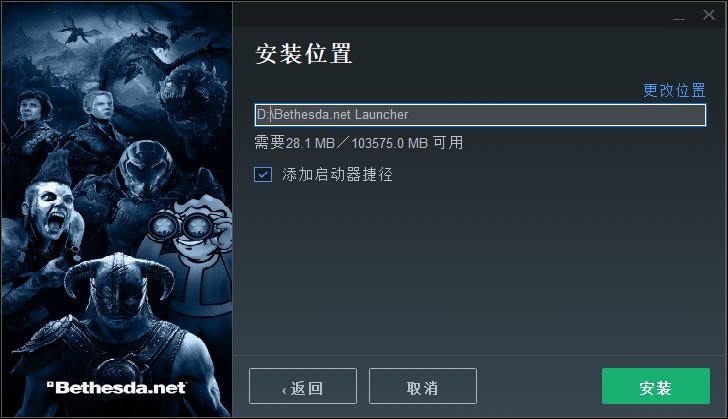Click the blonde woman's face in artwork
This screenshot has width=728, height=419.
tap(101, 106)
